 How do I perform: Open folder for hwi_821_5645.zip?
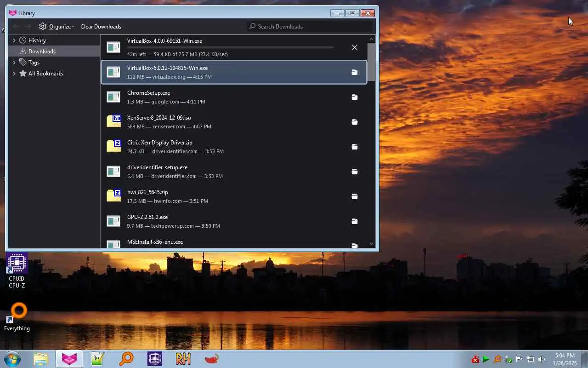click(x=354, y=196)
